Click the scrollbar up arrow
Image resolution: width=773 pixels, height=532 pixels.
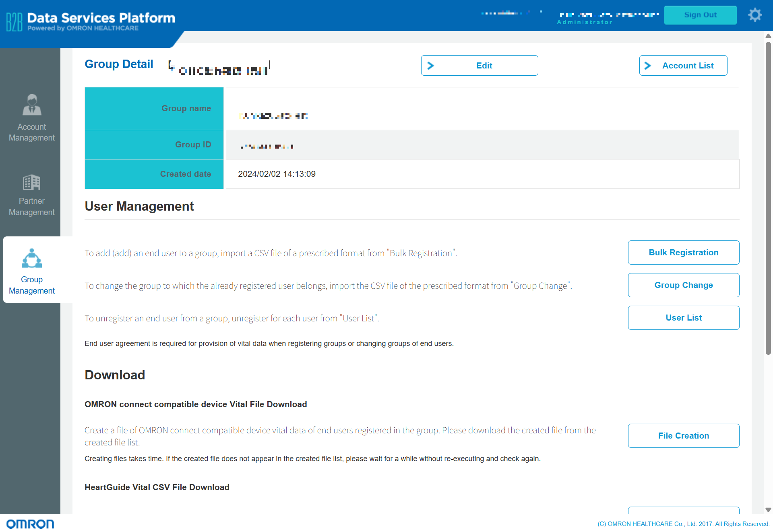pyautogui.click(x=768, y=36)
